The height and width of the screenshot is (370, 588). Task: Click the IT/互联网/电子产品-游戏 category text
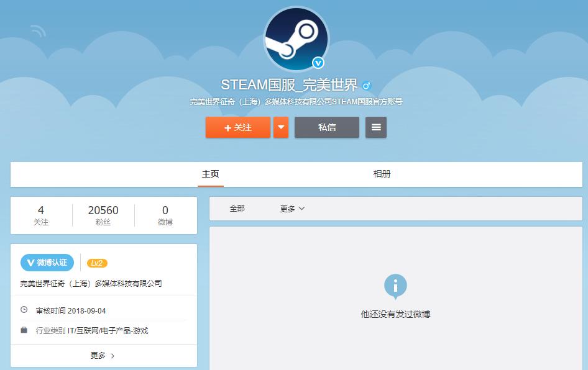tap(108, 331)
